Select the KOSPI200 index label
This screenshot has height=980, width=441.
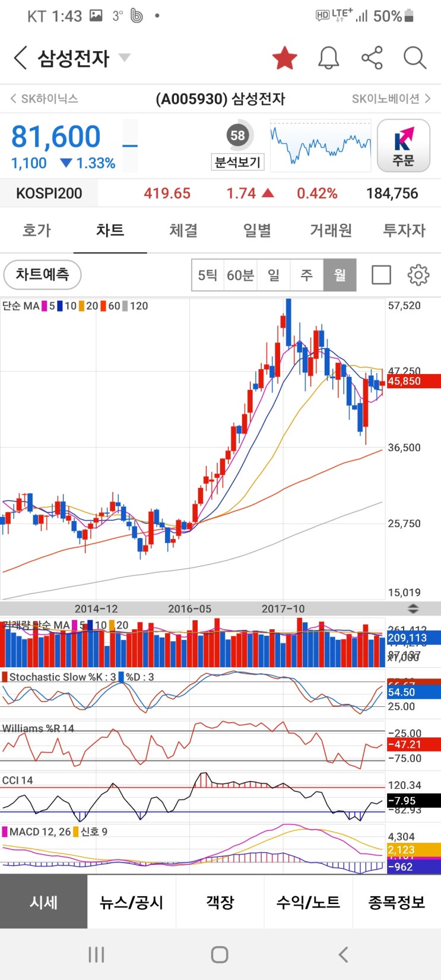click(49, 194)
